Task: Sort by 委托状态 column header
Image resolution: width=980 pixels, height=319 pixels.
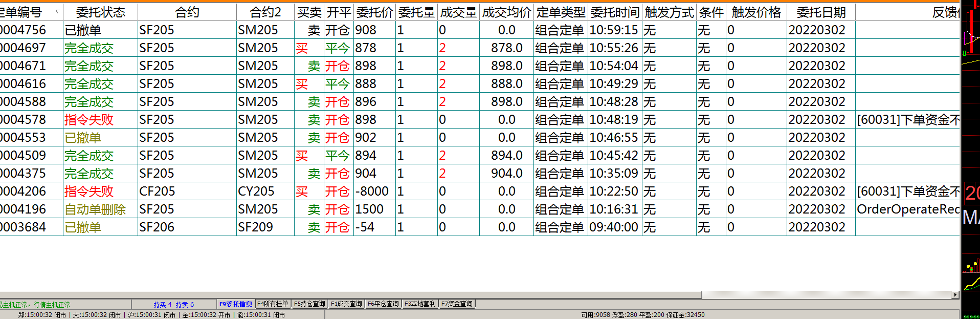Action: click(x=100, y=12)
